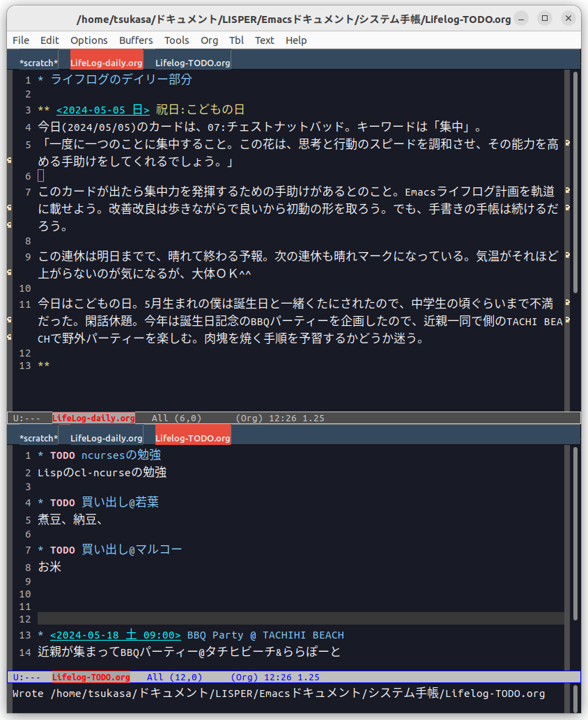
Task: Fold the TODO 買い出し@若葉 heading
Action: click(41, 503)
